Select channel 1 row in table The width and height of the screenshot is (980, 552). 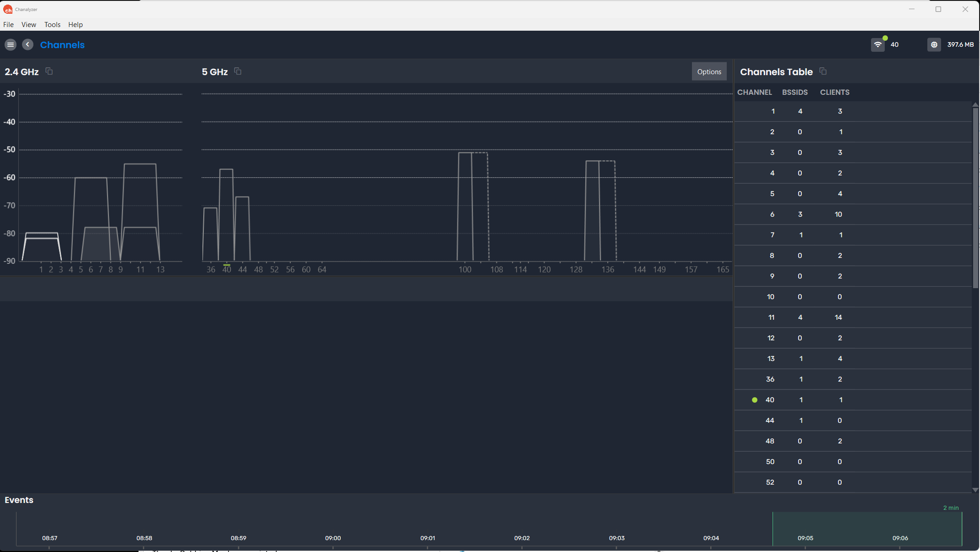(853, 111)
